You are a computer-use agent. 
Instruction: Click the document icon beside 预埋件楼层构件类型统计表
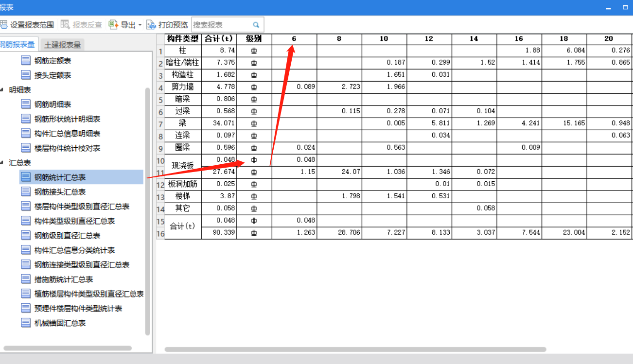tap(26, 308)
